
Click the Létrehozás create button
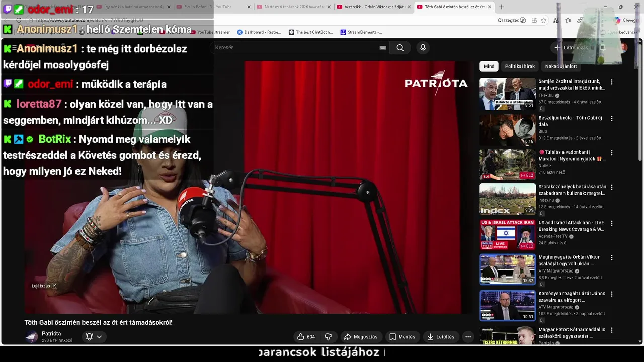tap(571, 48)
